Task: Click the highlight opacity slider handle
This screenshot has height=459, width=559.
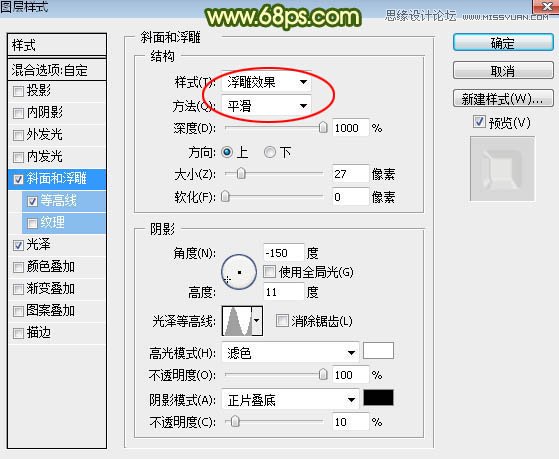Action: (x=323, y=374)
